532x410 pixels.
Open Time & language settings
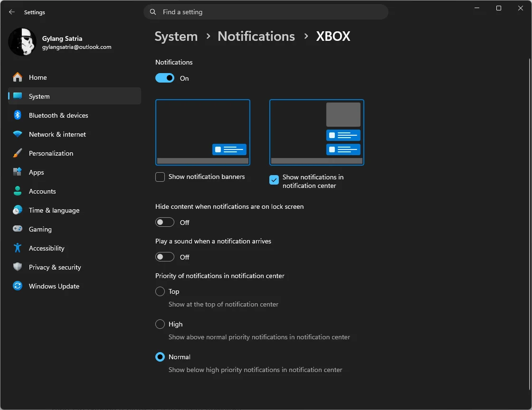pyautogui.click(x=75, y=210)
